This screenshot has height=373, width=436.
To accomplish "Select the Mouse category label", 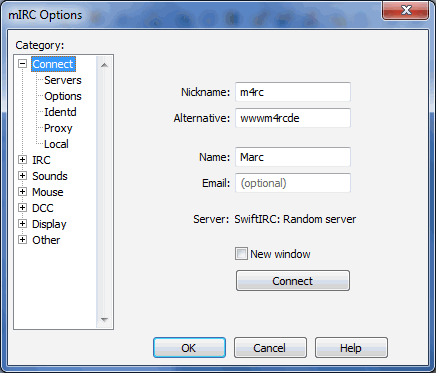I will (47, 192).
